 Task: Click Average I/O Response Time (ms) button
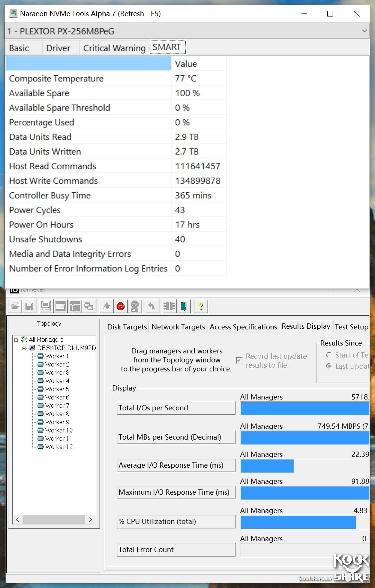coord(176,465)
